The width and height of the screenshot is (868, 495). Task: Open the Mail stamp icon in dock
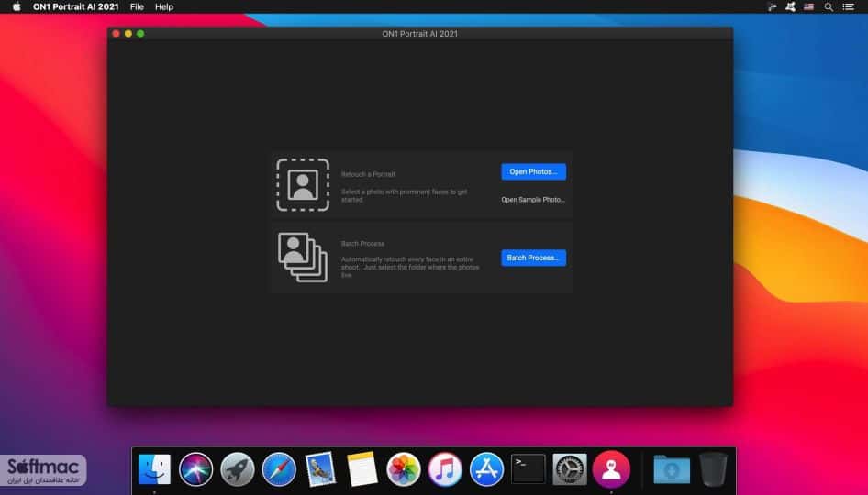coord(320,469)
